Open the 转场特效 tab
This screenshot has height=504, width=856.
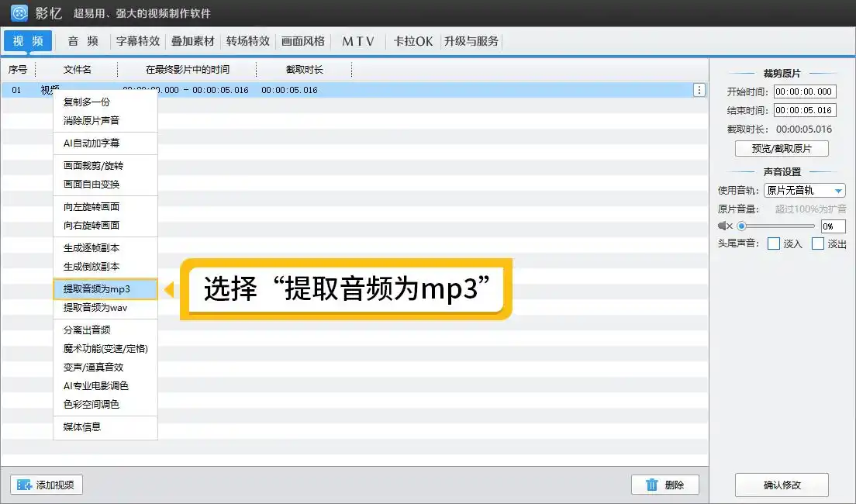pyautogui.click(x=248, y=41)
